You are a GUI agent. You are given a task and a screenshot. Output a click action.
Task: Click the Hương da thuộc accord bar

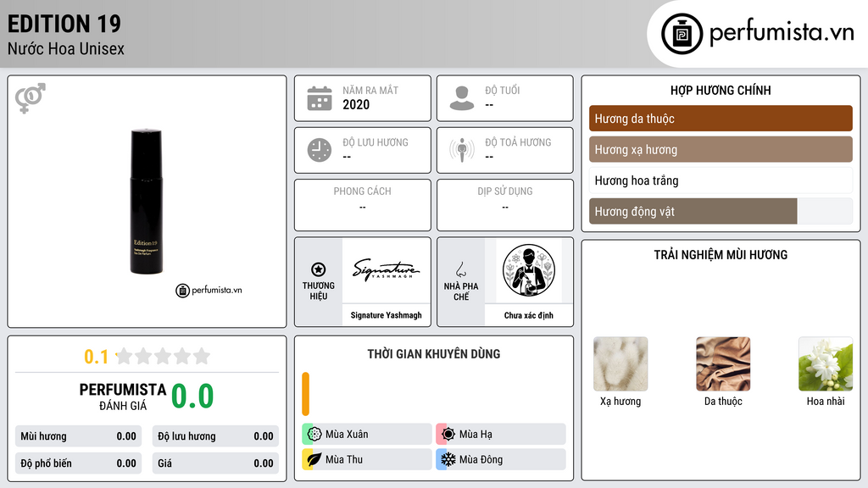coord(721,119)
